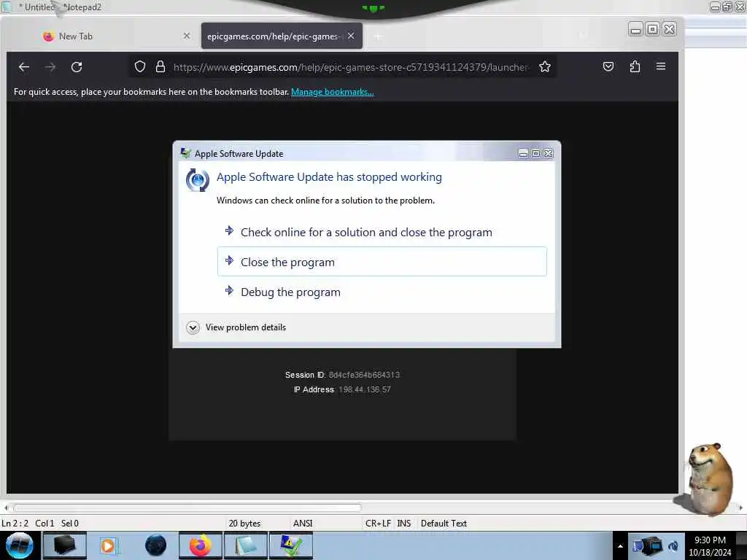Minimize the Firefox window
Screen dimensions: 747x560
click(x=635, y=29)
